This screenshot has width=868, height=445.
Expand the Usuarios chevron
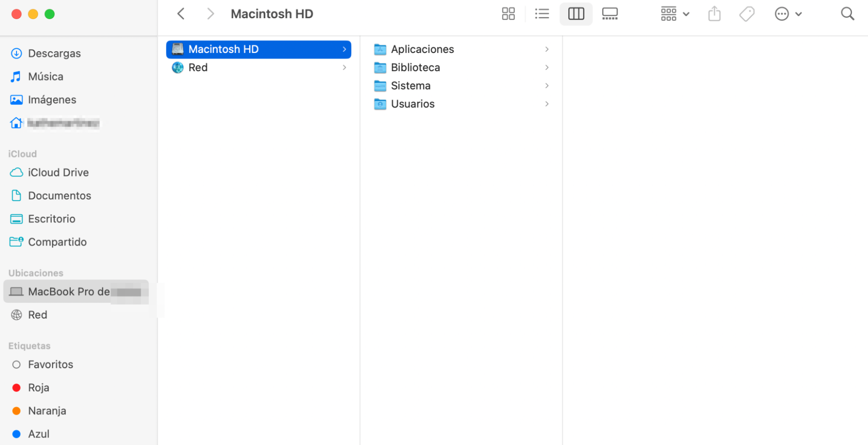[547, 104]
